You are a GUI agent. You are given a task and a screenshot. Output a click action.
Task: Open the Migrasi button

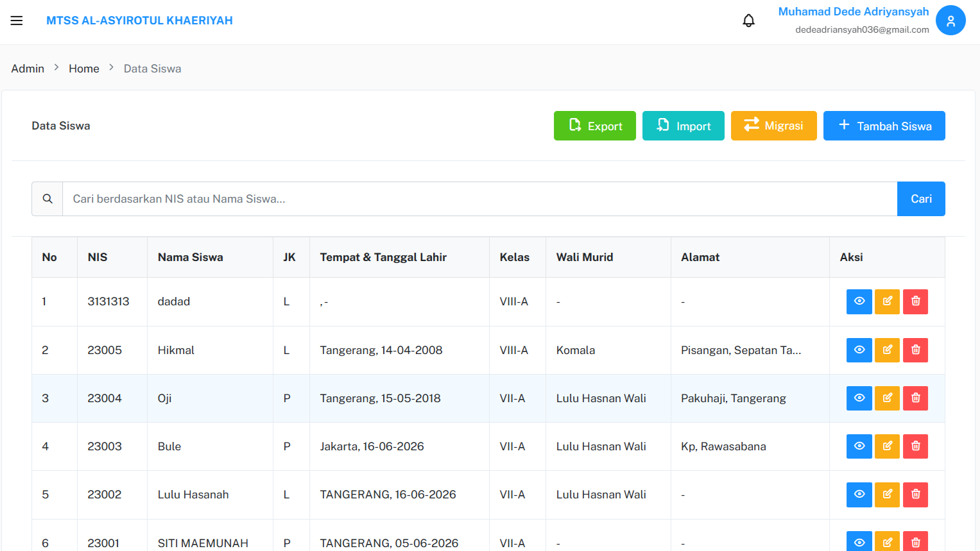point(774,126)
